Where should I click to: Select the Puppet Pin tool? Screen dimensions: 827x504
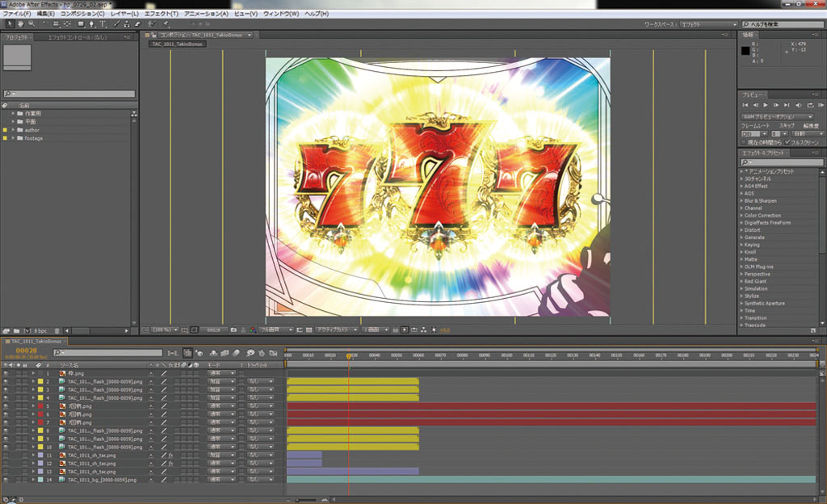pyautogui.click(x=166, y=23)
